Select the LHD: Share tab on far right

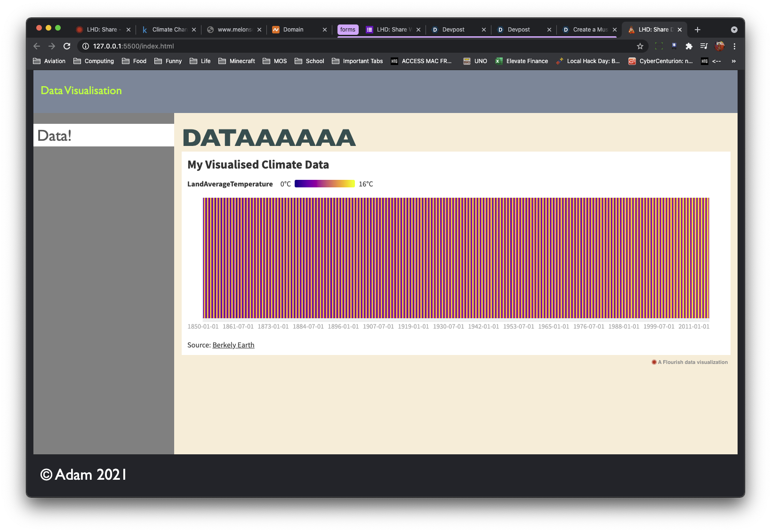point(654,29)
